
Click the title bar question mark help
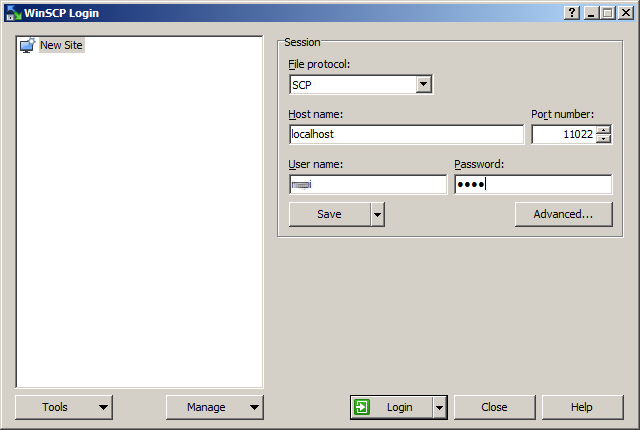point(572,13)
